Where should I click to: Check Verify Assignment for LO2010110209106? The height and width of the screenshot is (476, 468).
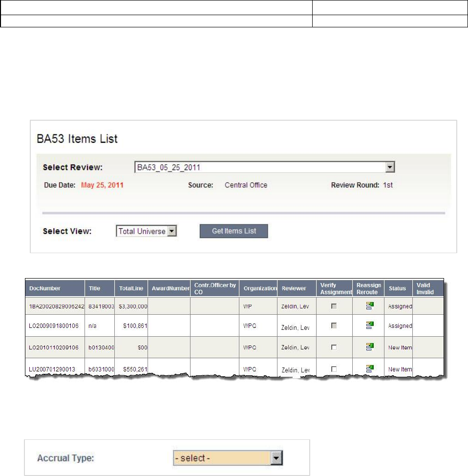[x=334, y=347]
